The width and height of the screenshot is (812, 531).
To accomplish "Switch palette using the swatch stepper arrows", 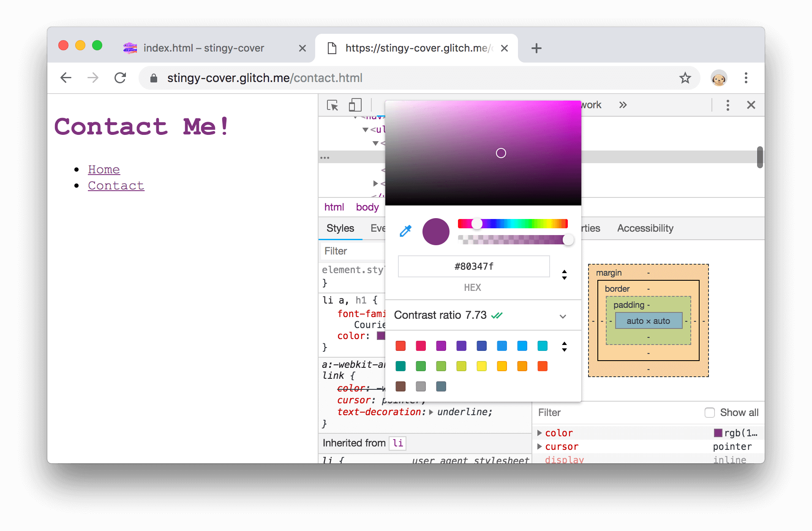I will 564,347.
